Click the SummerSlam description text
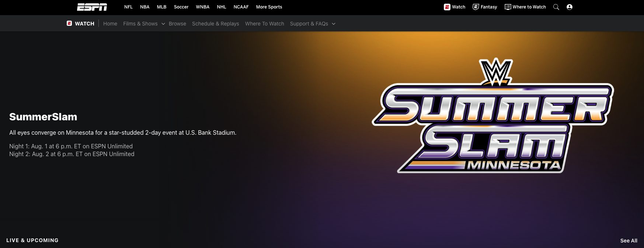 tap(123, 132)
